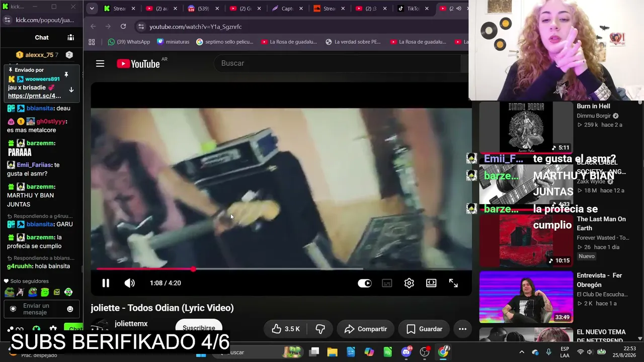Open Kick chat settings gear
Viewport: 644px width, 362px height.
[x=53, y=329]
